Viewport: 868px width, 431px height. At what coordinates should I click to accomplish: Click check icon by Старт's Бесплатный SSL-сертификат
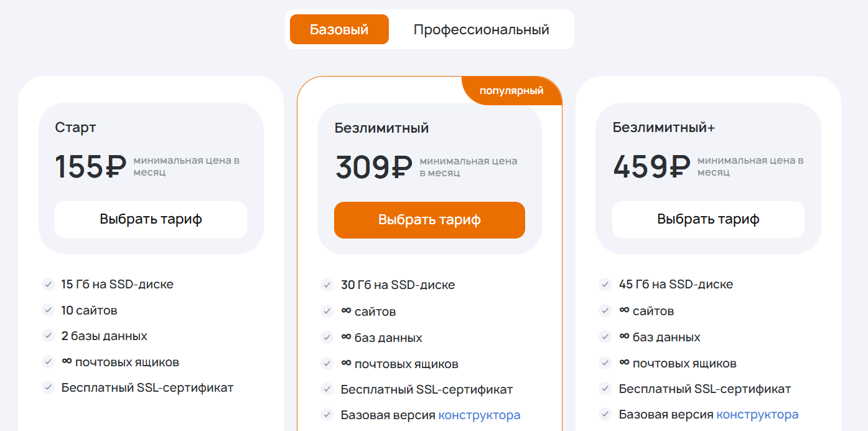[x=48, y=387]
